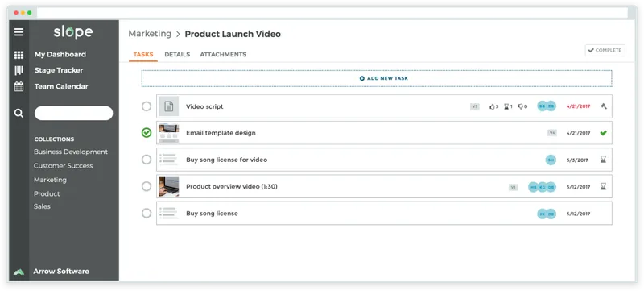644x291 pixels.
Task: Mark Product overview video task complete
Action: (147, 186)
